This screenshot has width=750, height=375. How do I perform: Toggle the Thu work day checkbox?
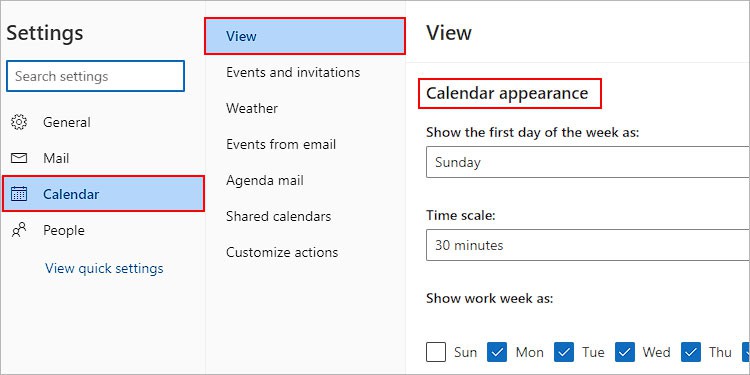[691, 352]
